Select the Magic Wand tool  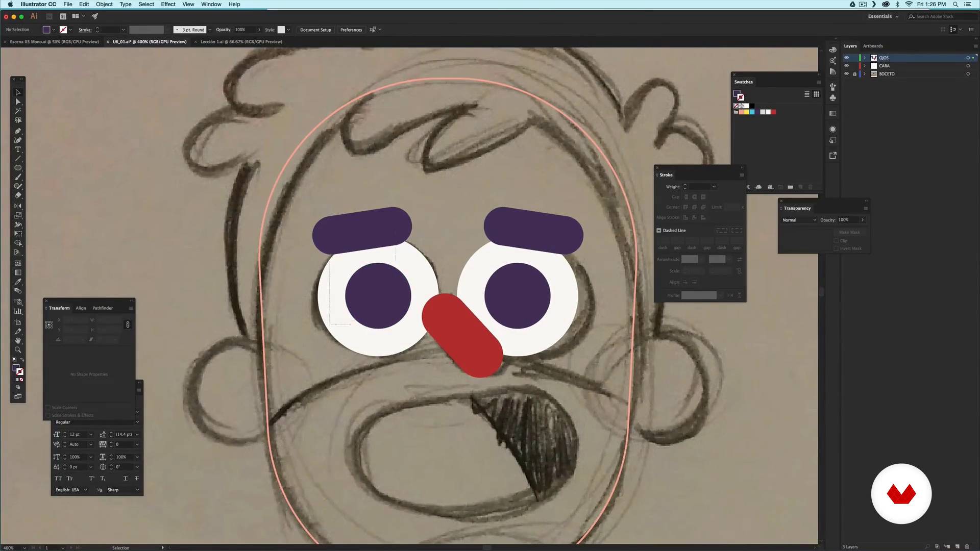(x=18, y=111)
